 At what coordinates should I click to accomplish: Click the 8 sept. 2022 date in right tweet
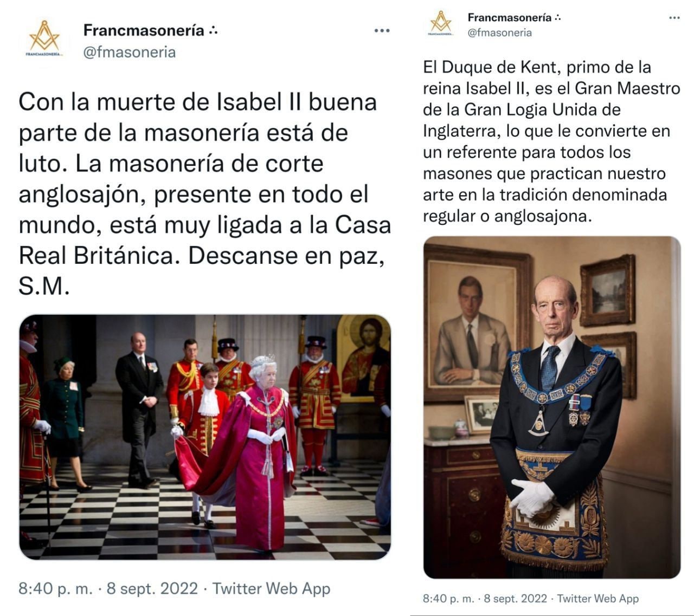pyautogui.click(x=516, y=599)
